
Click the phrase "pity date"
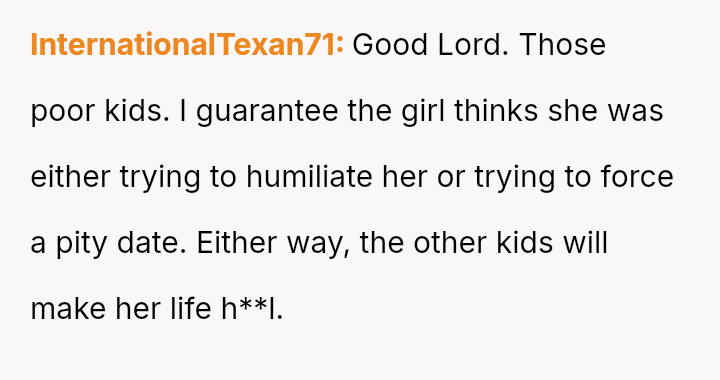coord(120,243)
